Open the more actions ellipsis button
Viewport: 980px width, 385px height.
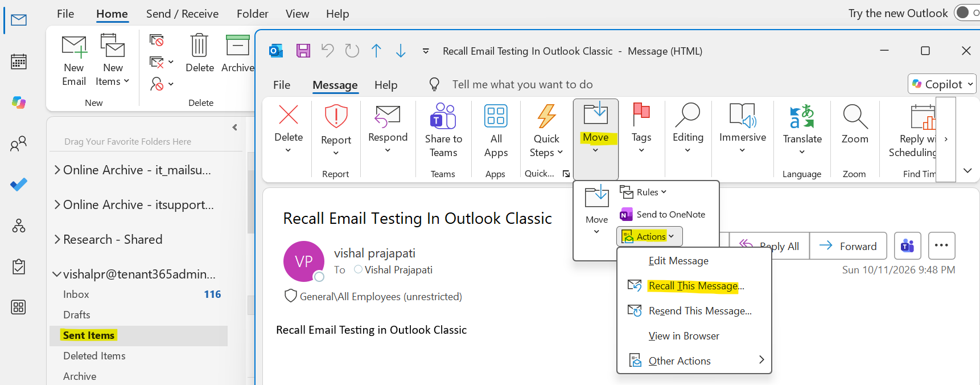941,246
